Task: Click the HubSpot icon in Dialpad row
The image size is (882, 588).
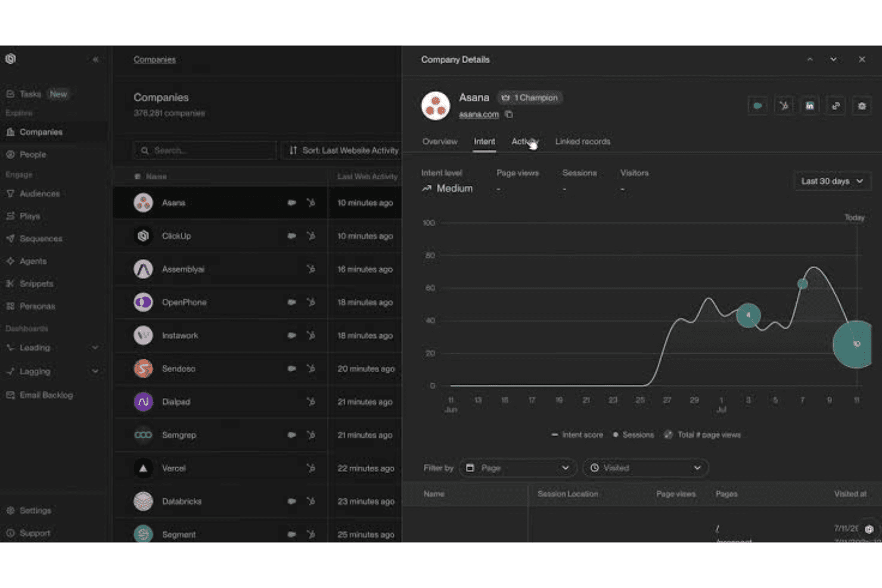Action: click(x=310, y=402)
